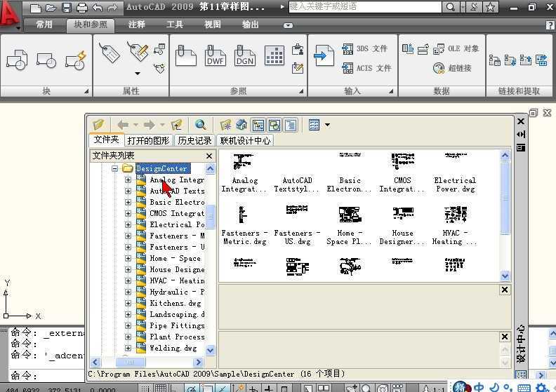Viewport: 556px width, 392px height.
Task: Click the content pane vertical scrollbar thumb
Action: tap(505, 198)
